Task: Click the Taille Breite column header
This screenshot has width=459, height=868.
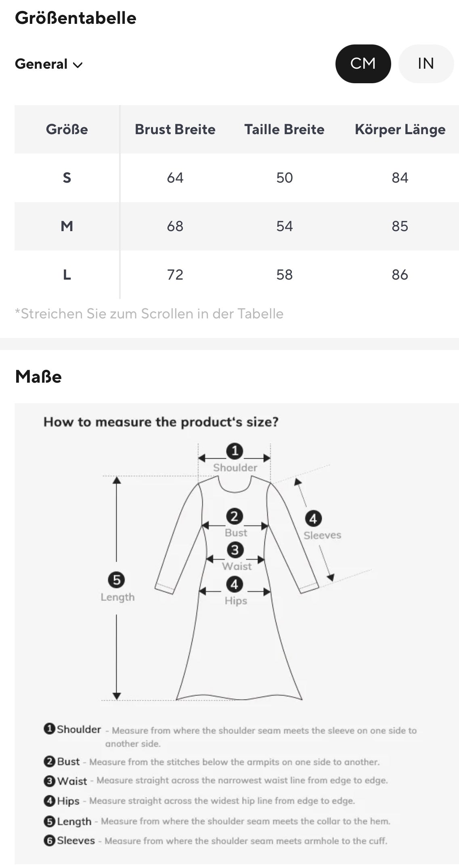Action: coord(284,129)
